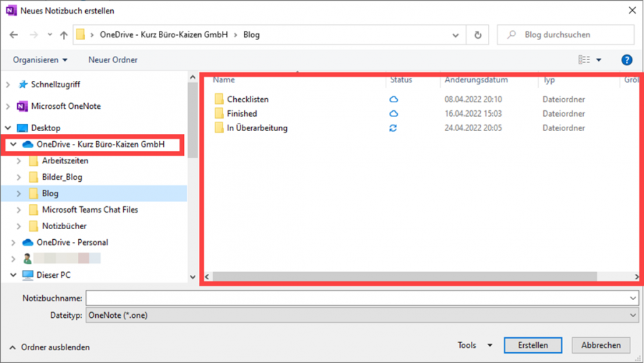Select Dieser PC in navigation pane
The image size is (644, 363).
coord(54,275)
